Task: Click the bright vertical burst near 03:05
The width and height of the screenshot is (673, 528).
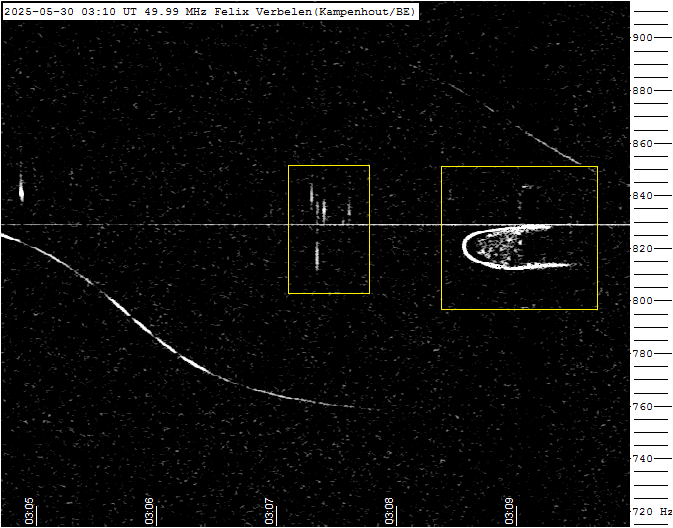Action: (x=21, y=188)
